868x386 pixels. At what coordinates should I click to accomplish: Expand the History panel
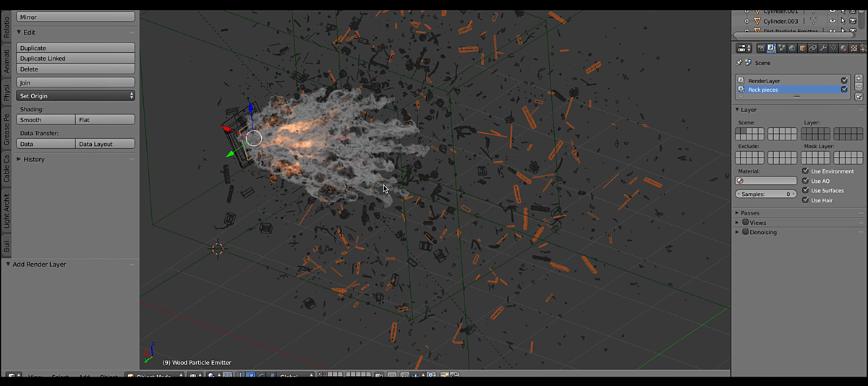19,159
